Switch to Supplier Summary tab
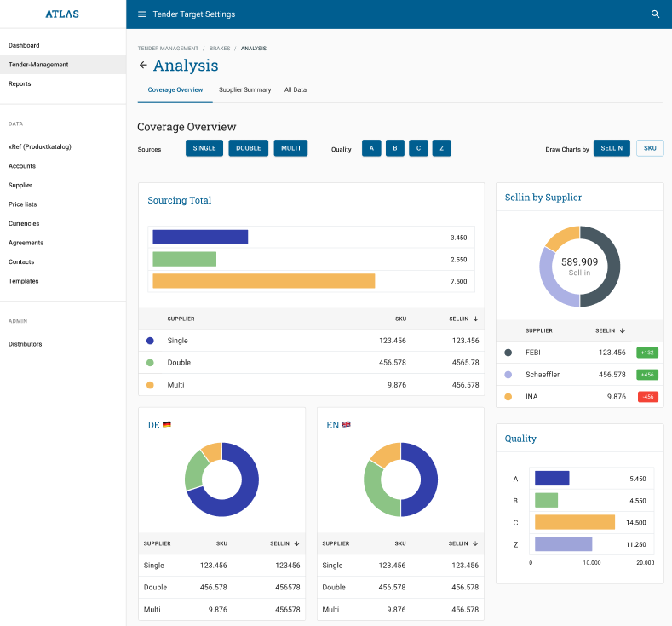672x626 pixels. coord(245,90)
